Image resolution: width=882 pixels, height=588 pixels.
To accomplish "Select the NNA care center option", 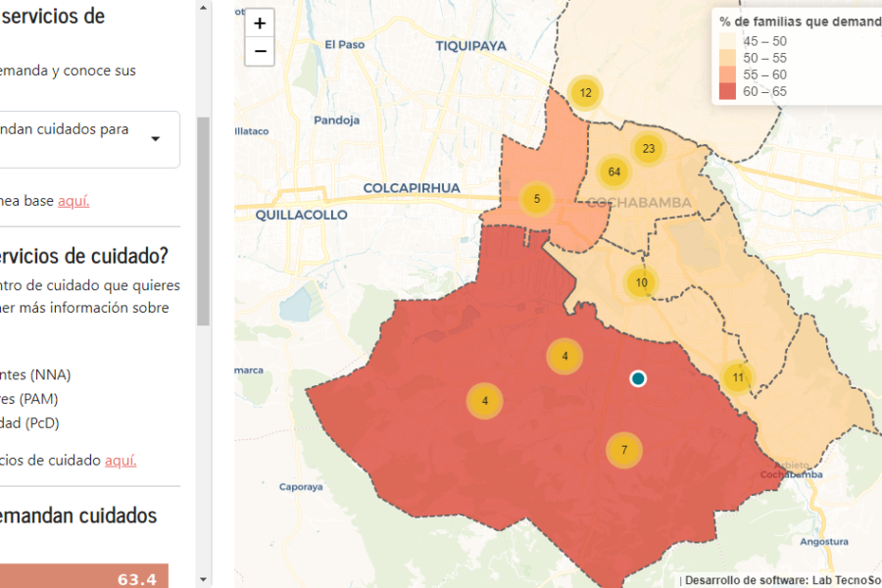I will 35,374.
